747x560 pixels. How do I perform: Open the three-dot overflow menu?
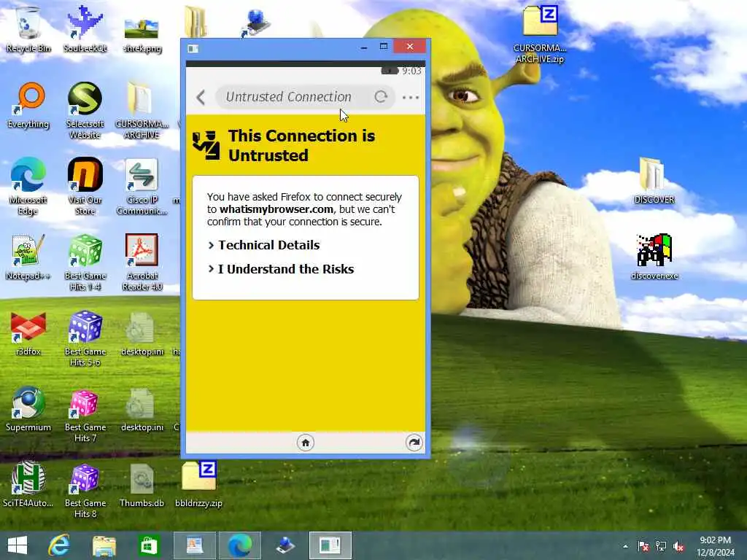[410, 98]
